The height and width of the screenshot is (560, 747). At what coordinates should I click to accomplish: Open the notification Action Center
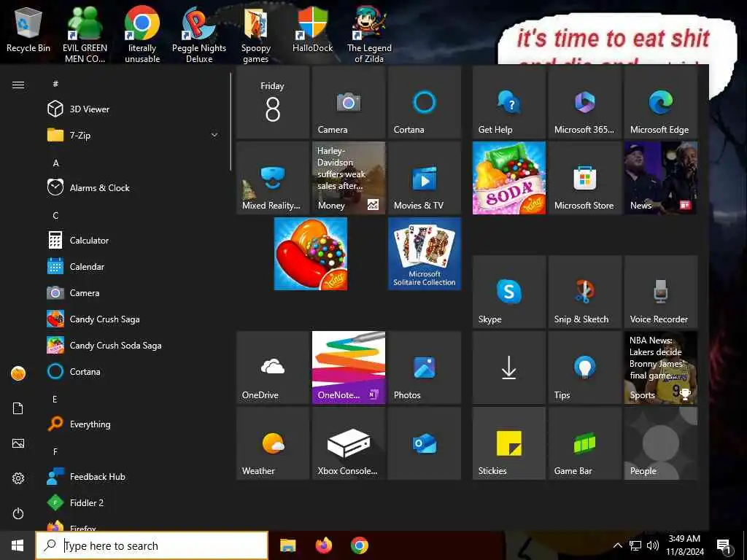724,546
